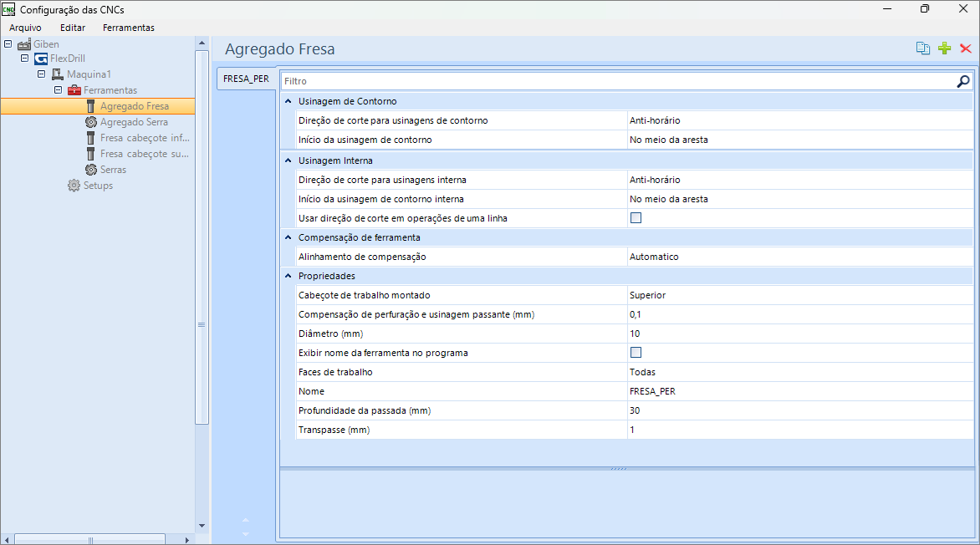Image resolution: width=980 pixels, height=545 pixels.
Task: Select the Serras tool item
Action: coord(112,170)
